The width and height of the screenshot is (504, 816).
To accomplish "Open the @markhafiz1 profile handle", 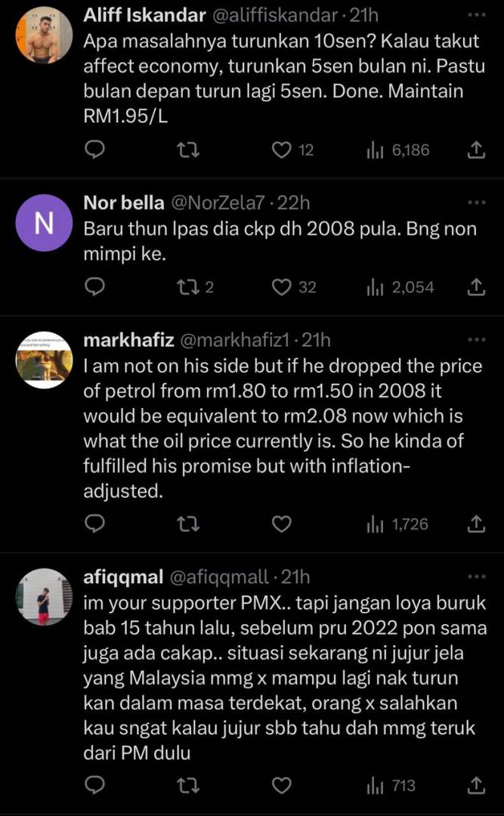I will (x=240, y=340).
